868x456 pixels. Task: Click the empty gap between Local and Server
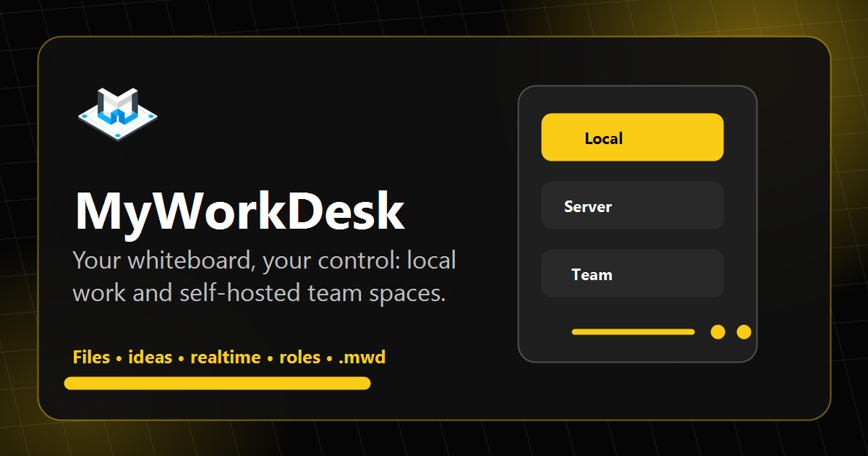pos(632,171)
